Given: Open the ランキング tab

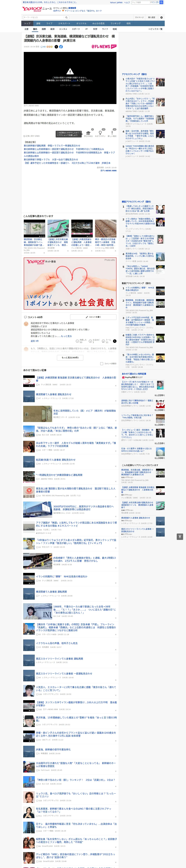Looking at the screenshot, I should pyautogui.click(x=115, y=24).
